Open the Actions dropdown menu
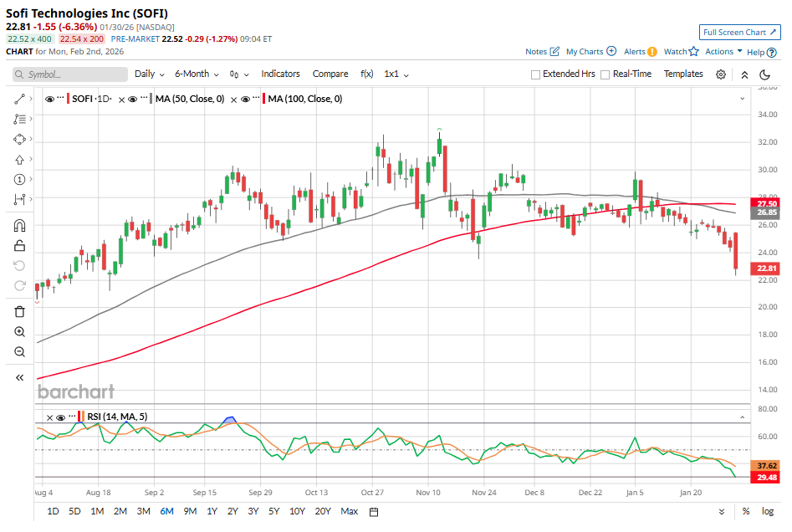 point(723,52)
